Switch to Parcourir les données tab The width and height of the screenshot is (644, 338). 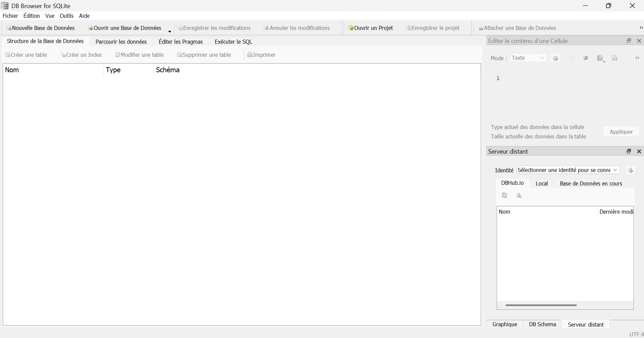pos(121,42)
